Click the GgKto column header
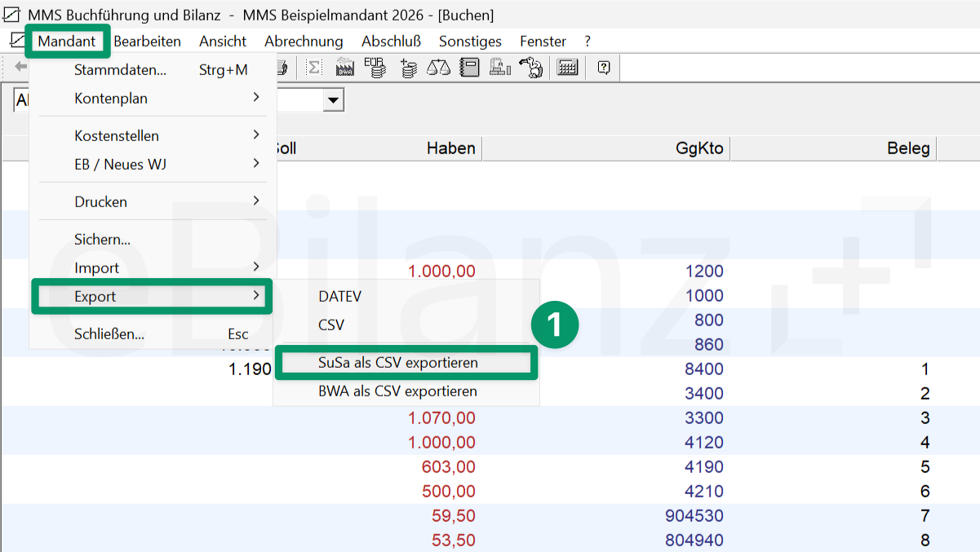The height and width of the screenshot is (552, 980). pyautogui.click(x=699, y=148)
